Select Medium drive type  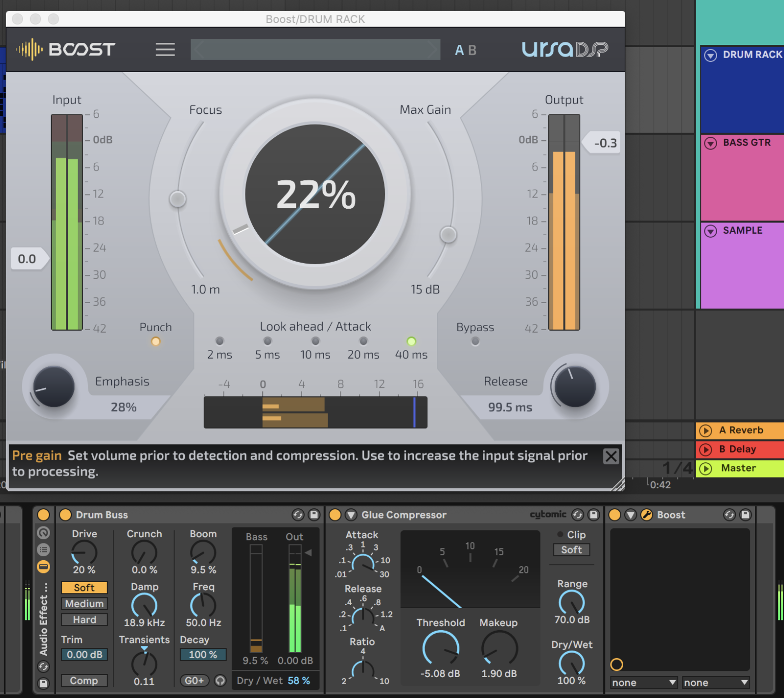(84, 604)
